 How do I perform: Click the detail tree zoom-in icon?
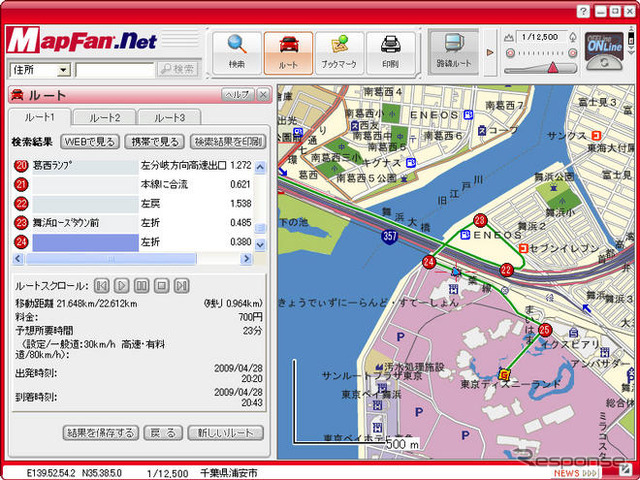pyautogui.click(x=573, y=37)
